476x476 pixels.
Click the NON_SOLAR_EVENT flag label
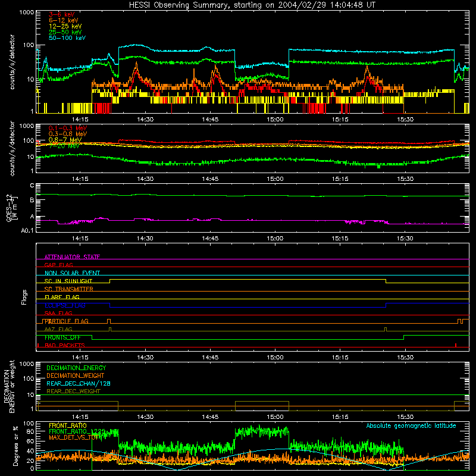(x=72, y=273)
